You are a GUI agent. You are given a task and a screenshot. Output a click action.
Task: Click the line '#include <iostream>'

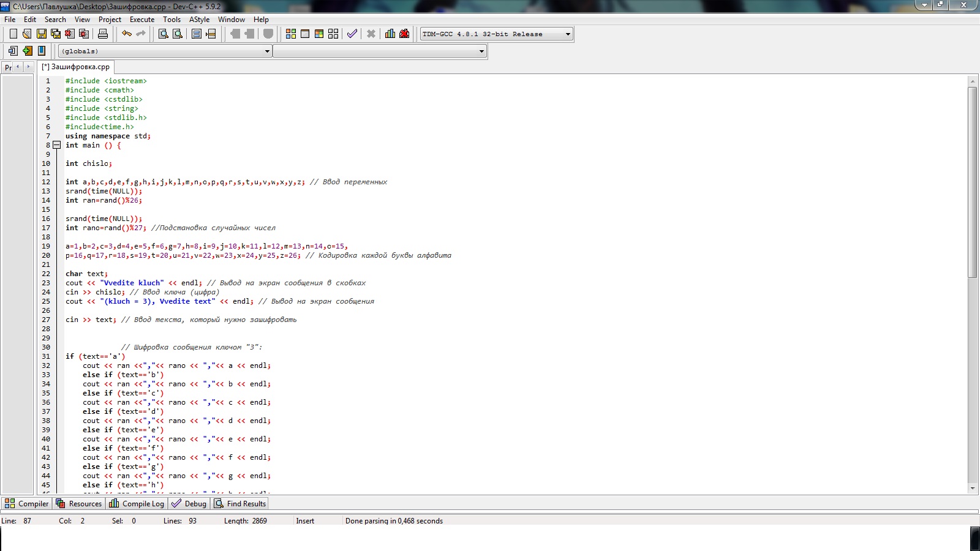pyautogui.click(x=106, y=81)
